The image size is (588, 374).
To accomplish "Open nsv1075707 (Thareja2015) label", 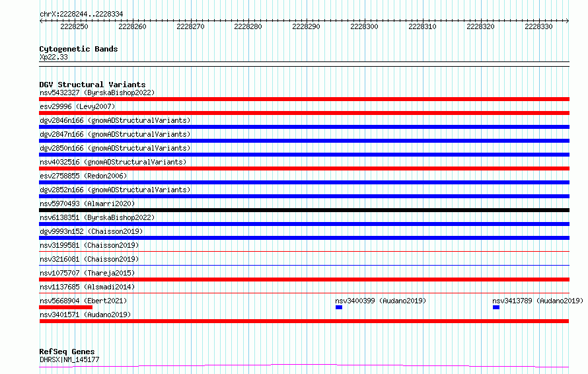I will (x=87, y=273).
